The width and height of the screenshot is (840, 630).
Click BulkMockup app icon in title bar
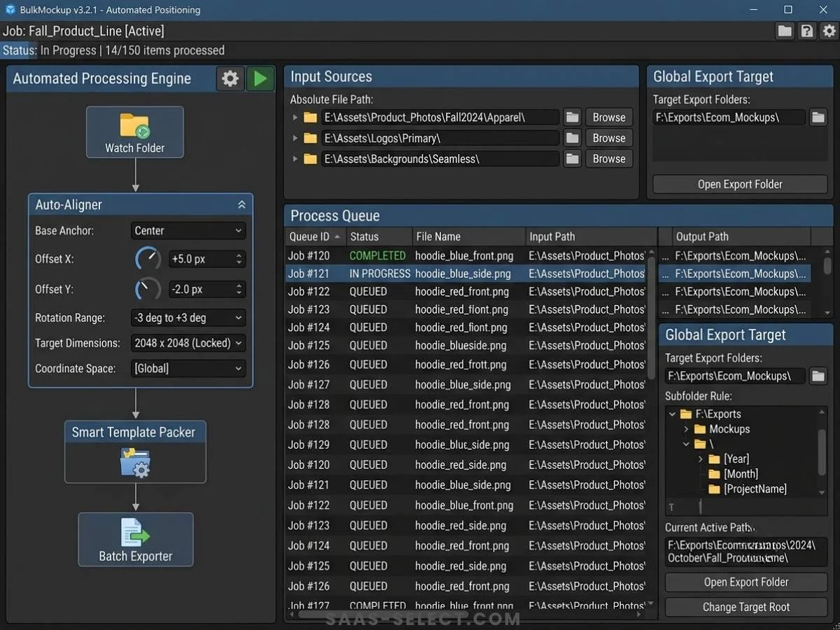click(10, 10)
